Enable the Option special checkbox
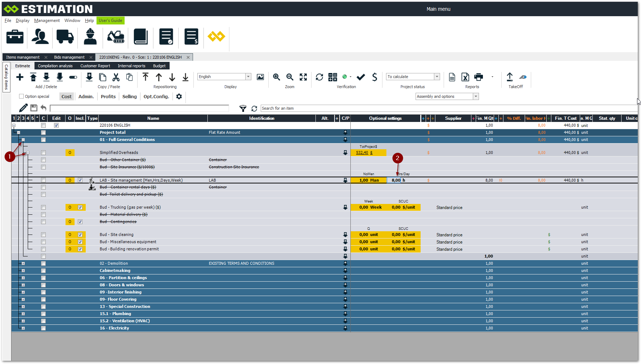Image resolution: width=641 pixels, height=364 pixels. coord(22,96)
